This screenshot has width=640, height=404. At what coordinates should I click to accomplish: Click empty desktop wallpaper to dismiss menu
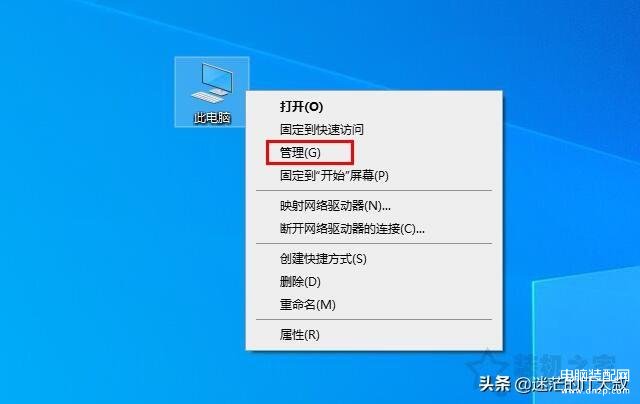(x=102, y=245)
